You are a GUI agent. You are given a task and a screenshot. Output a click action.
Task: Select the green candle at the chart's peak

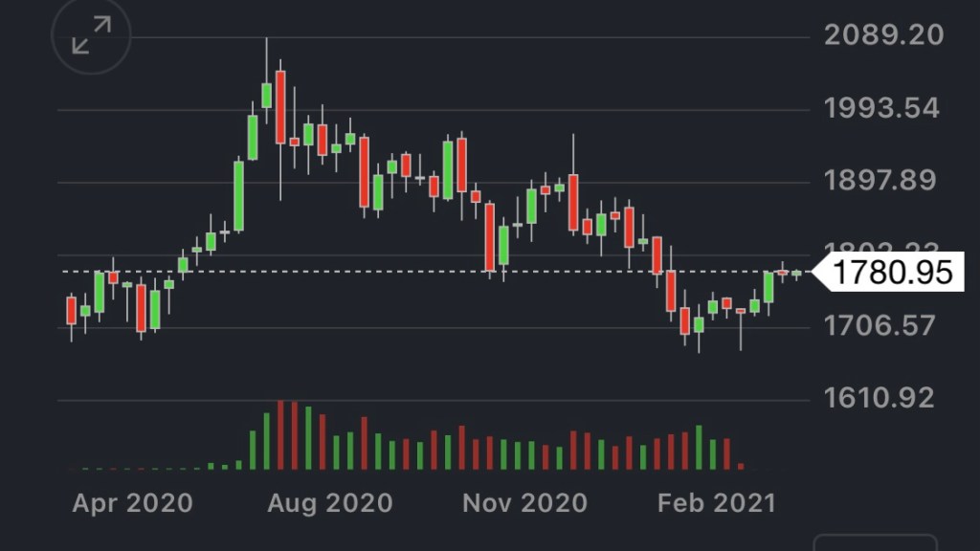266,95
